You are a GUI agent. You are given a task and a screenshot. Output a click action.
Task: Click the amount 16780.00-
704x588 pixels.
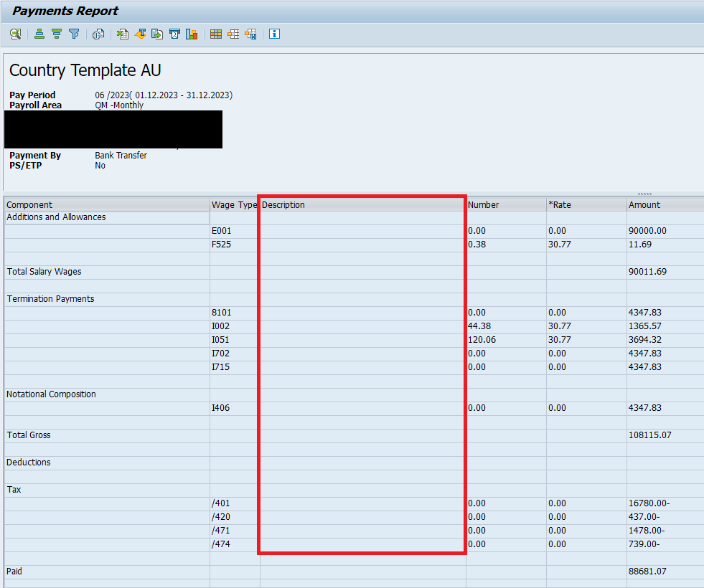pyautogui.click(x=649, y=503)
